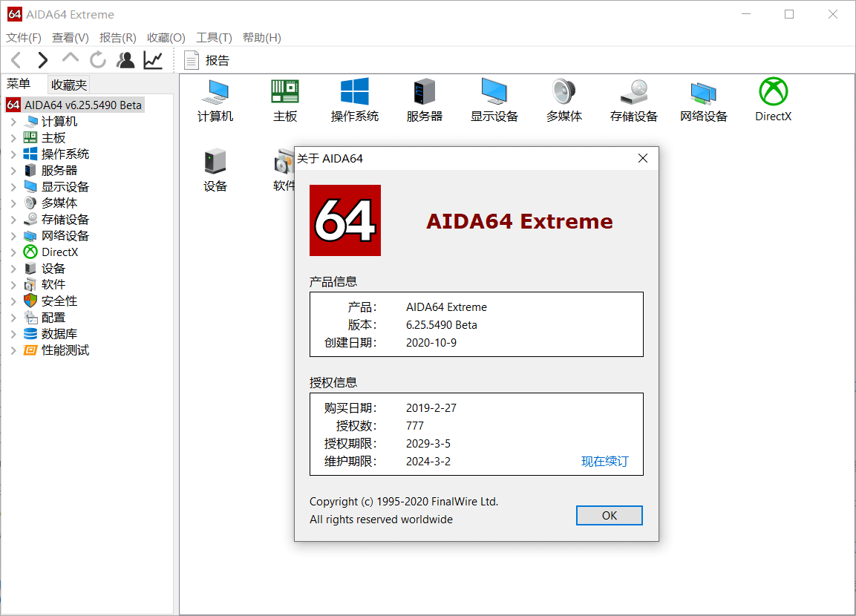Click the Back arrow in the toolbar

click(x=16, y=60)
